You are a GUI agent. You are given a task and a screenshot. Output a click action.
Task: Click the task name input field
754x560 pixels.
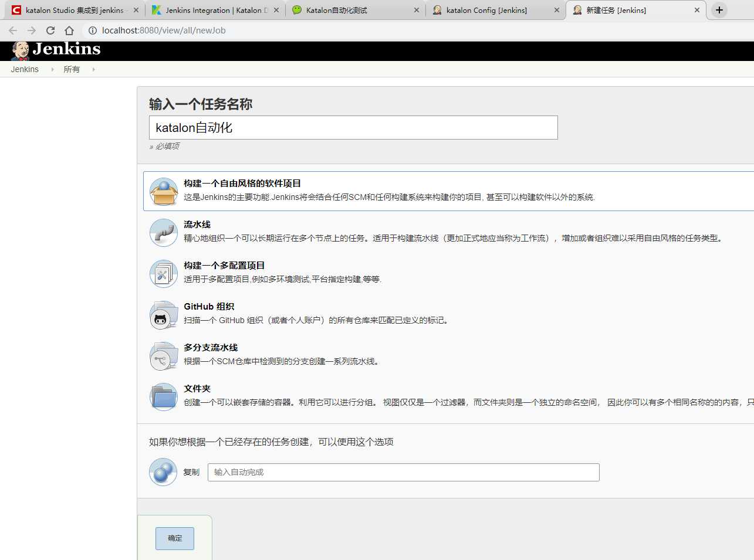(353, 127)
